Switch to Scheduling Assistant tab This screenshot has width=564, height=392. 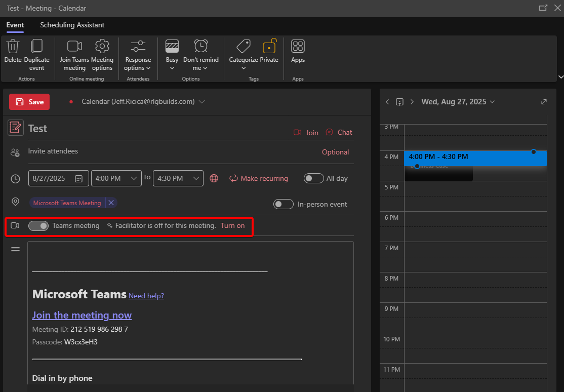point(72,25)
